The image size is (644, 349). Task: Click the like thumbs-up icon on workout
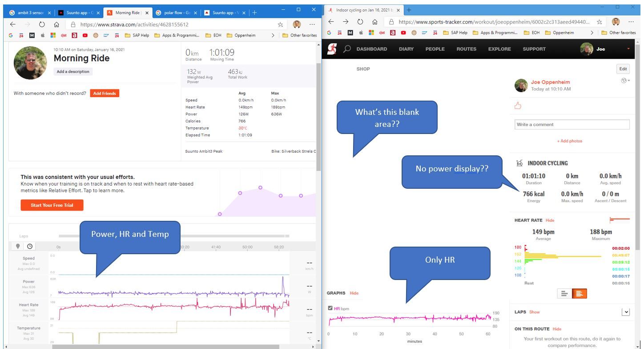[x=518, y=106]
